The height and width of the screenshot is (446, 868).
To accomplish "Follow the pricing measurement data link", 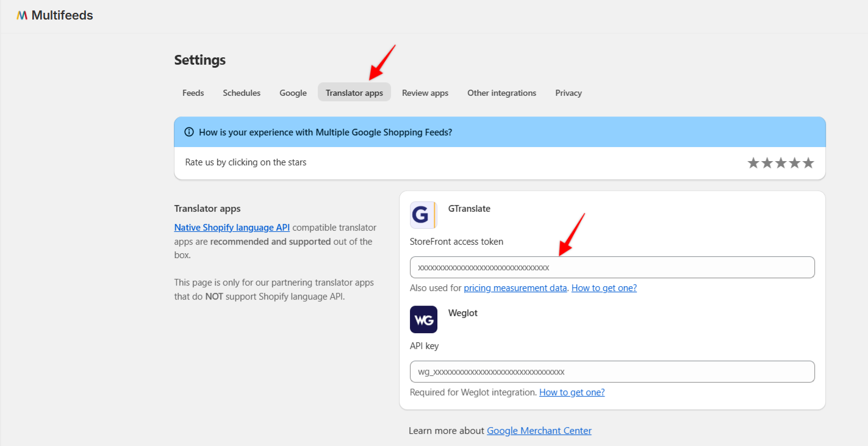I will click(515, 288).
